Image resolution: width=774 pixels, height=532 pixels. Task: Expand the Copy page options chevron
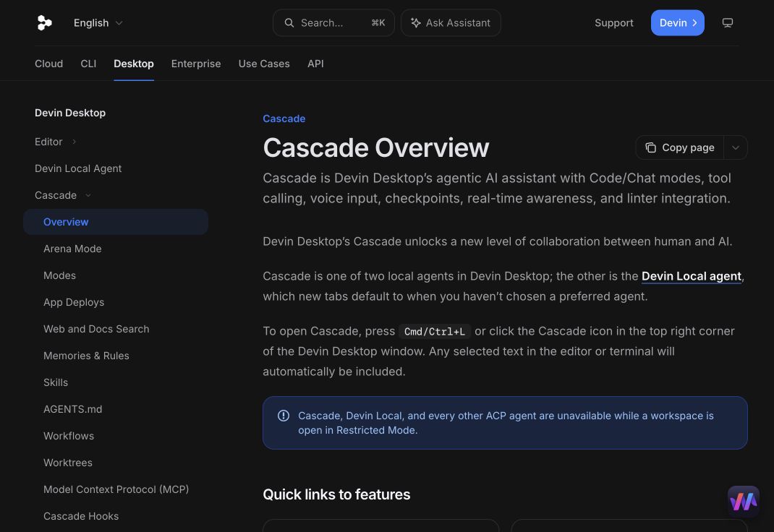736,147
